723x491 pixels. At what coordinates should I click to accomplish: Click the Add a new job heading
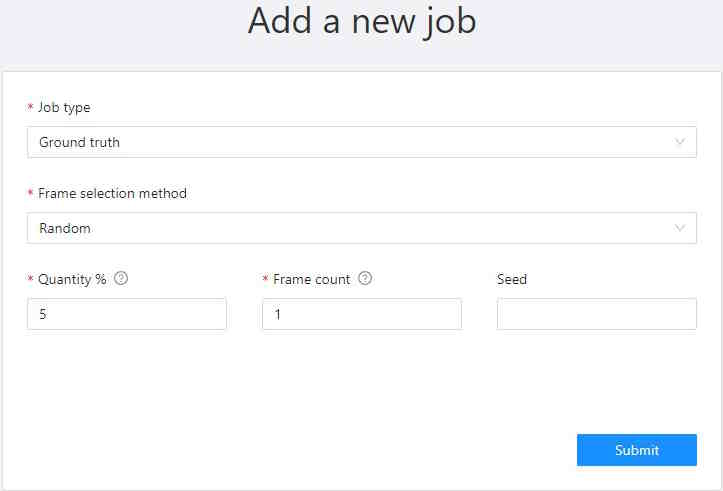pyautogui.click(x=362, y=22)
